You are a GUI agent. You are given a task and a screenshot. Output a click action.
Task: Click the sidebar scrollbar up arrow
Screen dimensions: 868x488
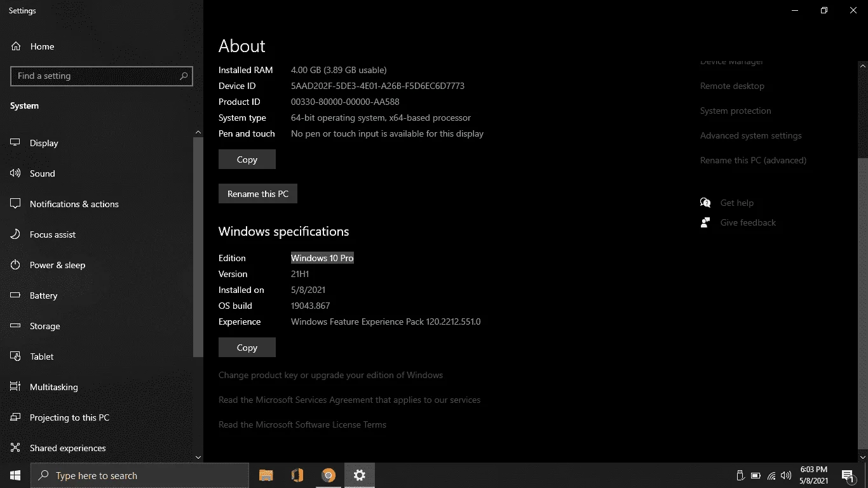[x=198, y=132]
